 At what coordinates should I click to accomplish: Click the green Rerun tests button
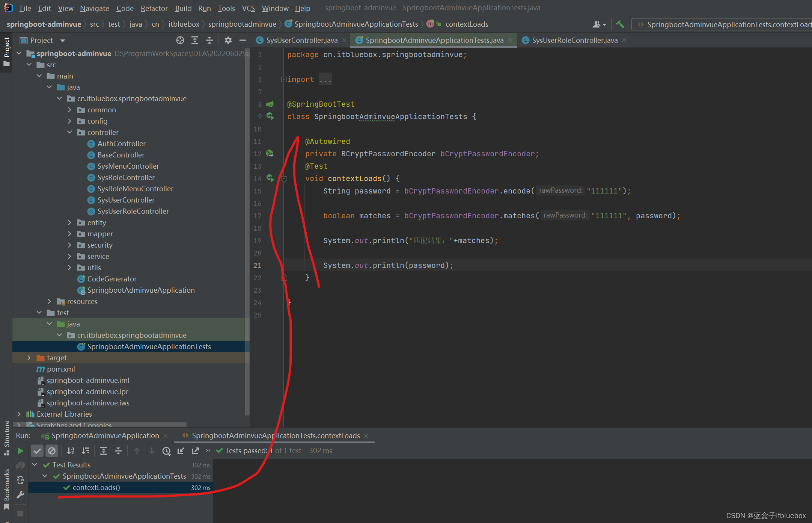21,450
